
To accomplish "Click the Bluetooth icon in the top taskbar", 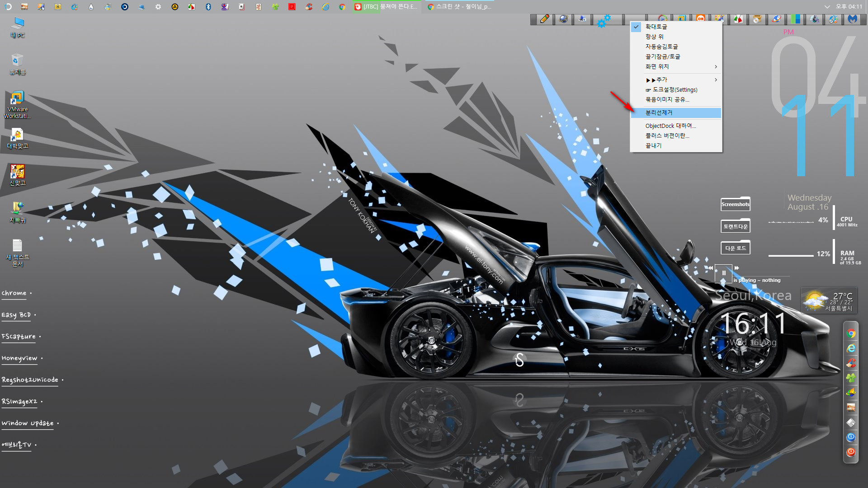I will pyautogui.click(x=208, y=7).
